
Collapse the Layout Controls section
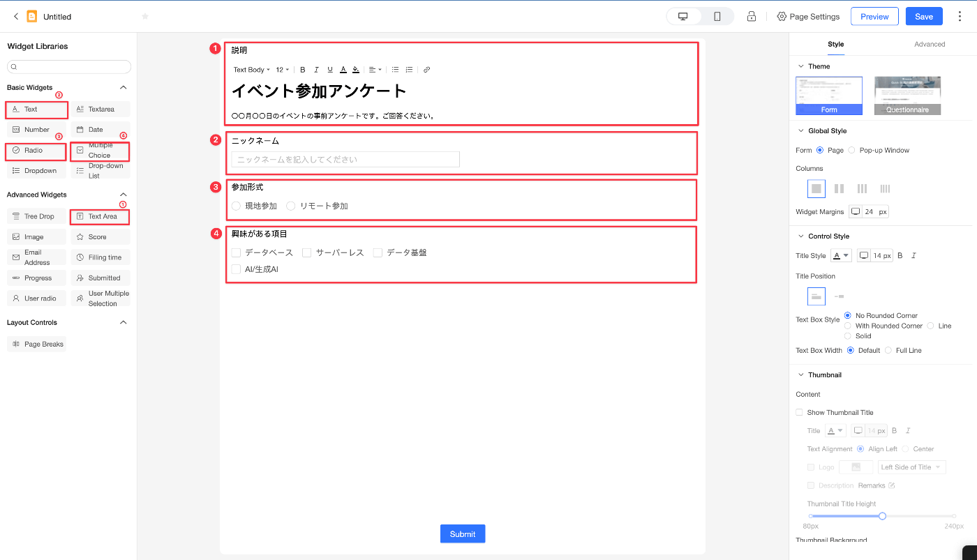point(124,322)
